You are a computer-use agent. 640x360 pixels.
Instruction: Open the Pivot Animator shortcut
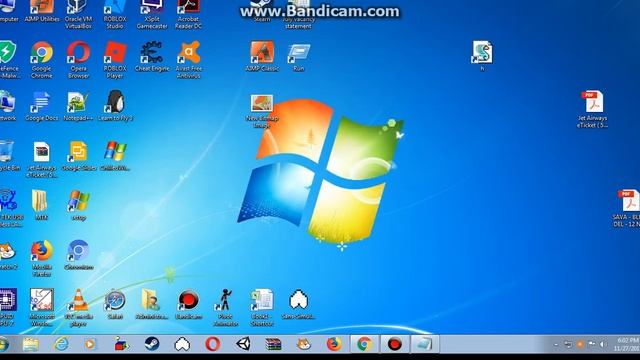pos(225,308)
